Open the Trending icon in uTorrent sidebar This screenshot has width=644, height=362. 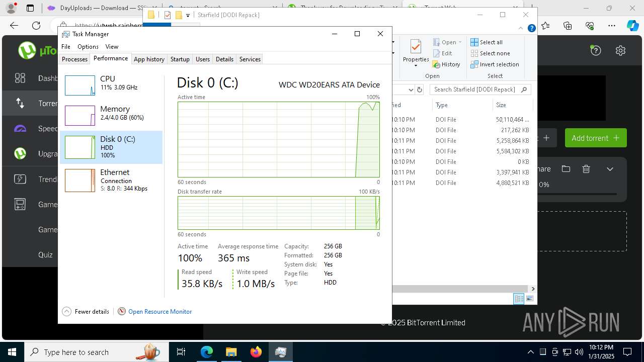pos(20,179)
